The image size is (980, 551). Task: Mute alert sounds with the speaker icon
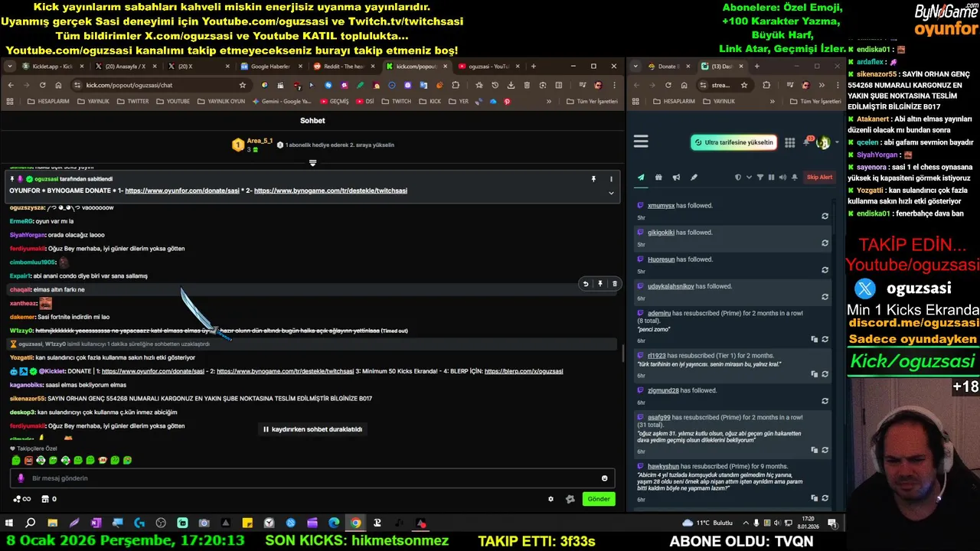[782, 178]
